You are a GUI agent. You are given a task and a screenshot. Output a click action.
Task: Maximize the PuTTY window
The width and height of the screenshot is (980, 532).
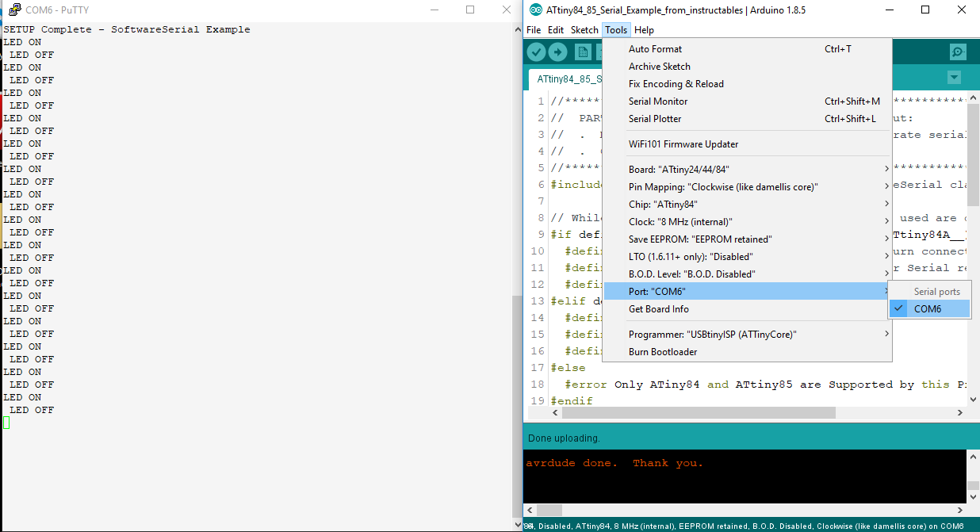point(470,10)
